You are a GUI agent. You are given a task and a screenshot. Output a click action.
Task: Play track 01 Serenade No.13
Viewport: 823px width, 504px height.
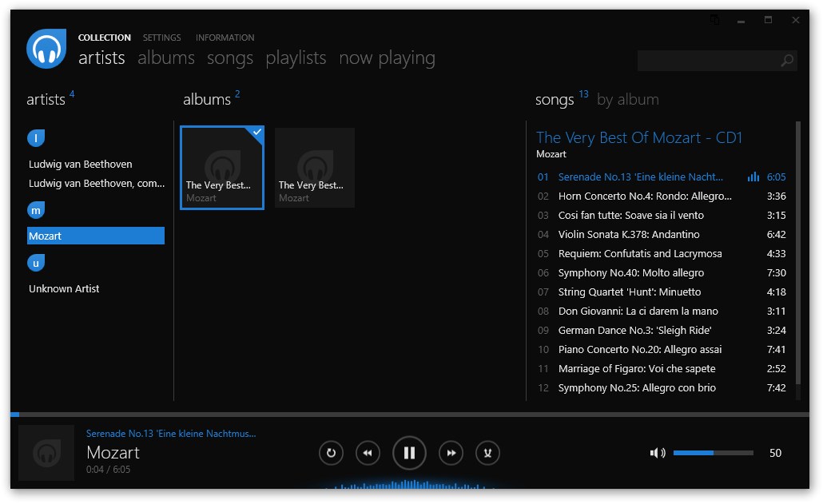pyautogui.click(x=661, y=177)
